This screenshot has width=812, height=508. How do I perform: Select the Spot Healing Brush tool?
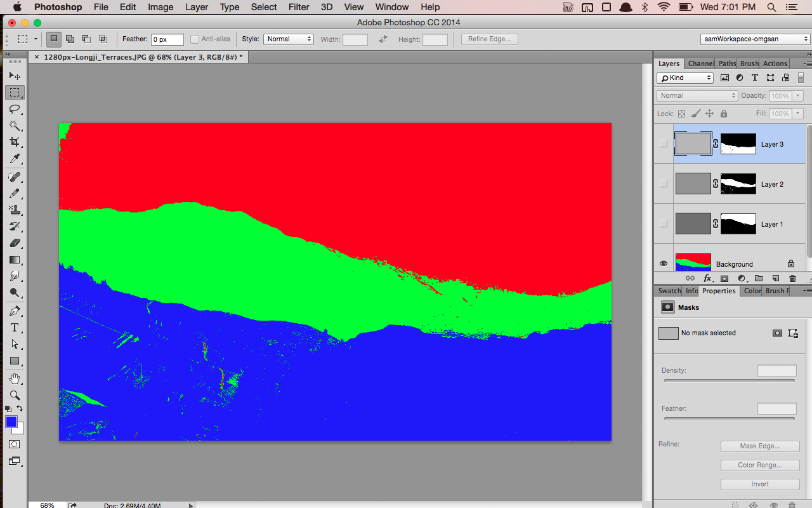15,177
